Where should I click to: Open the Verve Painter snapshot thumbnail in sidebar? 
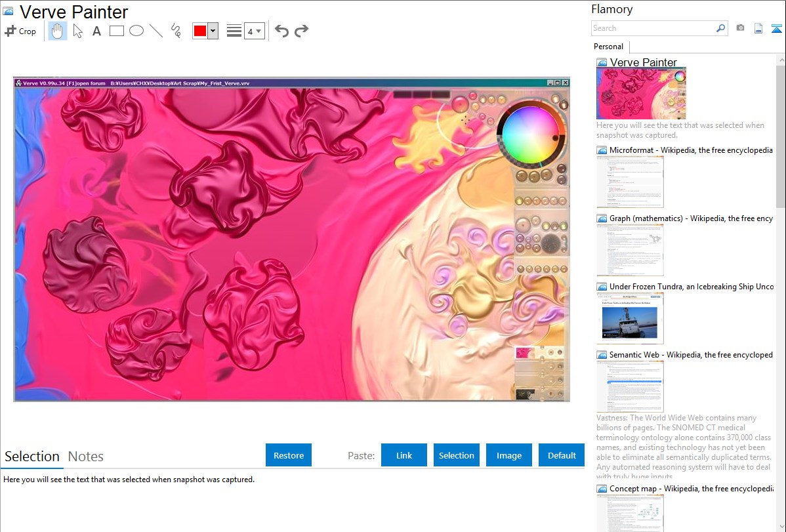(641, 94)
